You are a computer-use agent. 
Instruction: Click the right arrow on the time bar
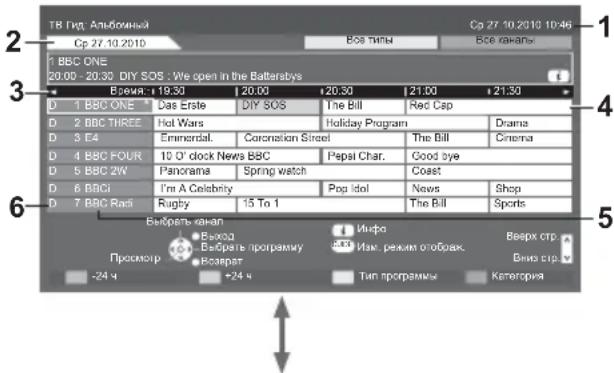pos(566,92)
